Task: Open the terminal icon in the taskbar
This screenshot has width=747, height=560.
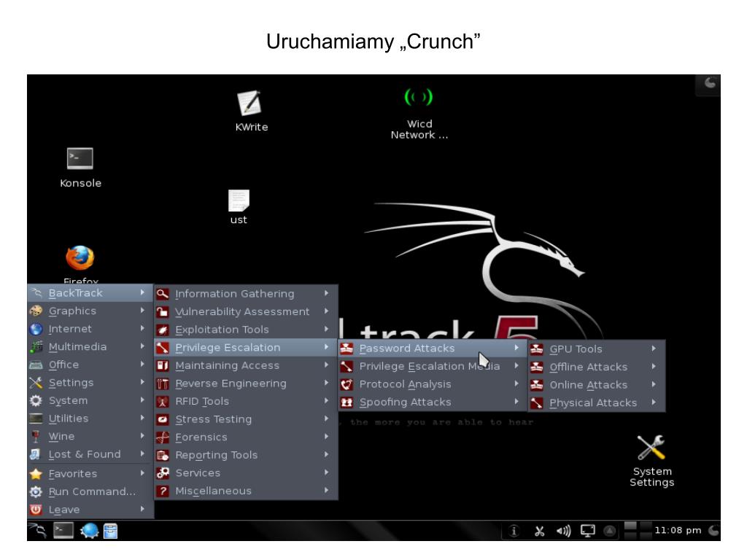Action: pos(63,531)
